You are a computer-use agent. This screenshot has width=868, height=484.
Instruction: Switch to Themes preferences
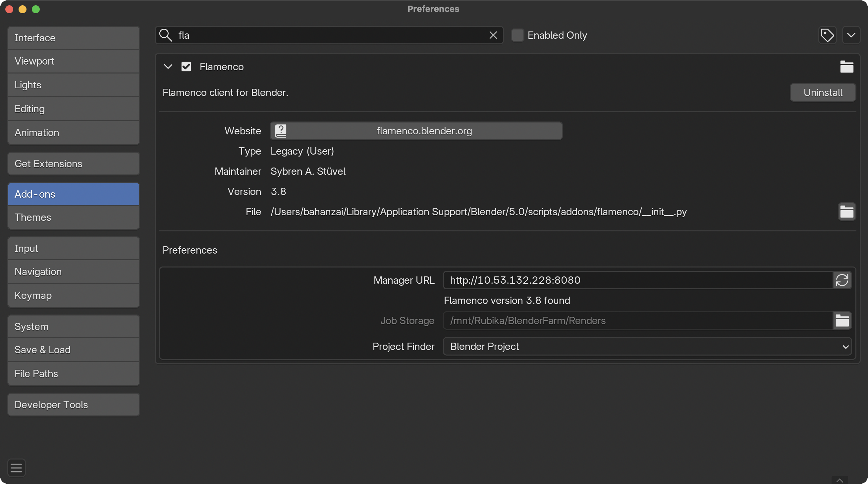74,217
